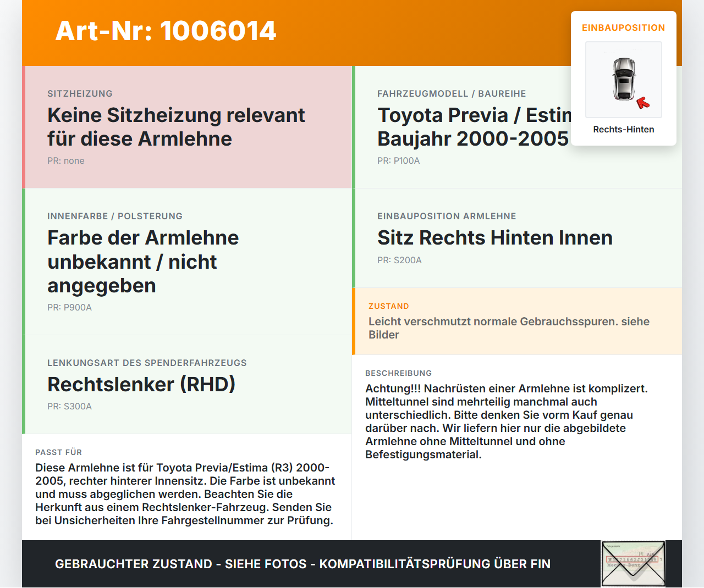Click the 'BESCHREIBUNG' label
The width and height of the screenshot is (704, 588).
coord(398,373)
